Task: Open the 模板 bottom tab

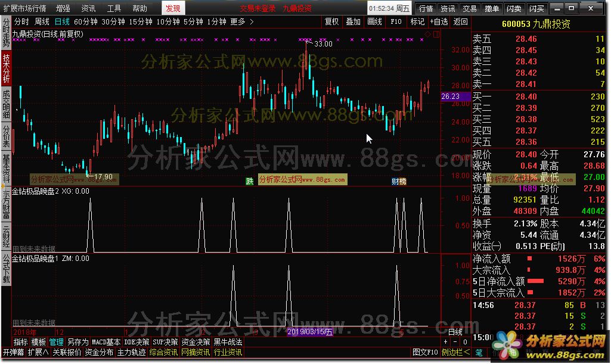Action: click(x=39, y=342)
